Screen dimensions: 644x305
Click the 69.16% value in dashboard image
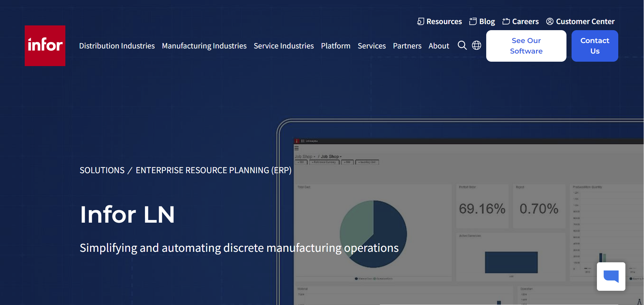[482, 209]
